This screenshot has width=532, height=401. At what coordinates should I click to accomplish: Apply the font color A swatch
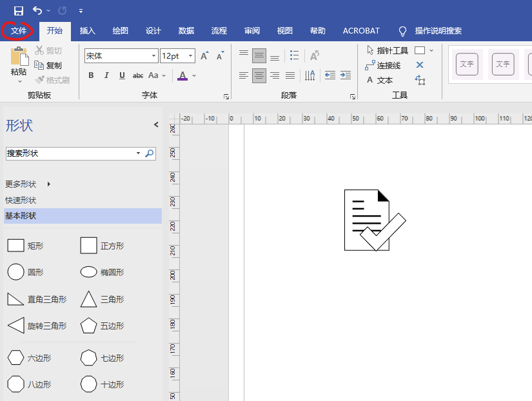182,75
